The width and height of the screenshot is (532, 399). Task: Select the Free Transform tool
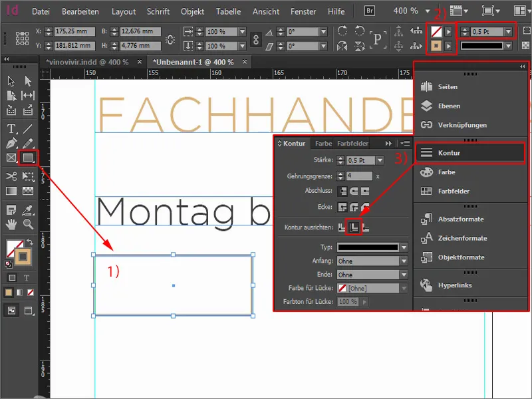(28, 176)
